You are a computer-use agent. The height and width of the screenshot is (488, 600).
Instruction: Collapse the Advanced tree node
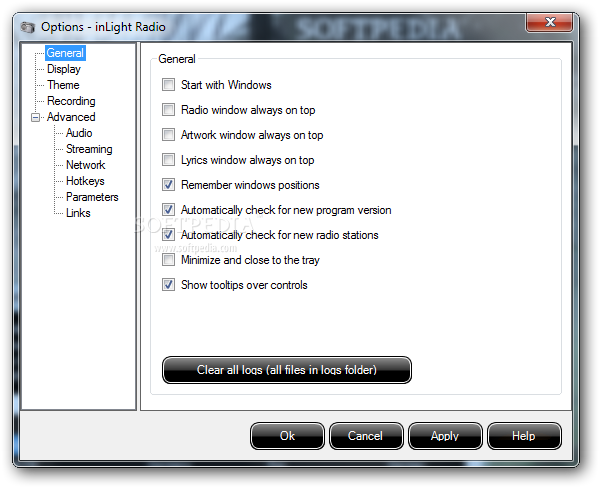tap(35, 117)
